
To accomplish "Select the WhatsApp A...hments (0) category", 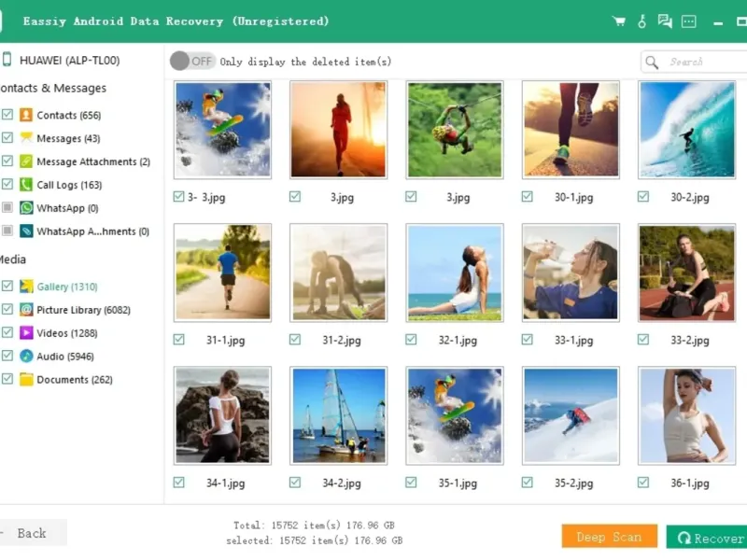I will (x=92, y=231).
